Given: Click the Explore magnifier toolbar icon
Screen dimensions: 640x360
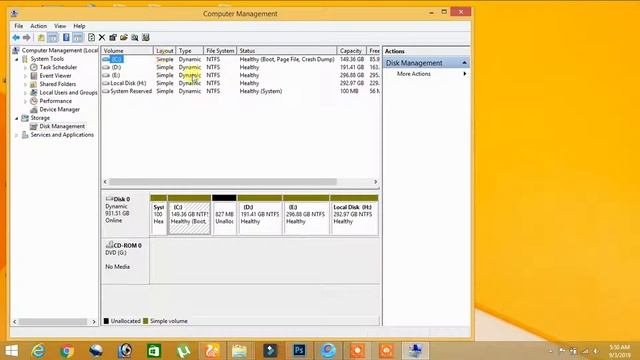Looking at the screenshot, I should pyautogui.click(x=135, y=38).
